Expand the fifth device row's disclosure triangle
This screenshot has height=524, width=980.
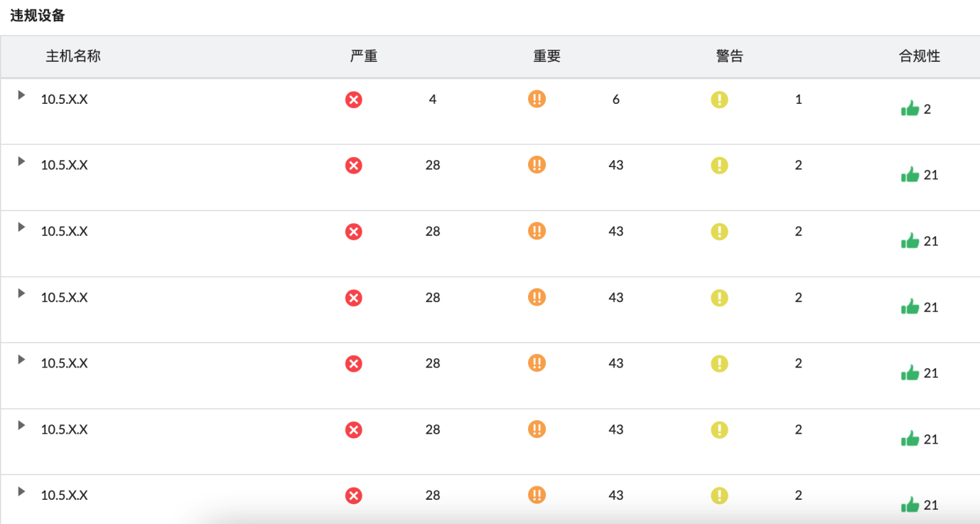coord(21,359)
